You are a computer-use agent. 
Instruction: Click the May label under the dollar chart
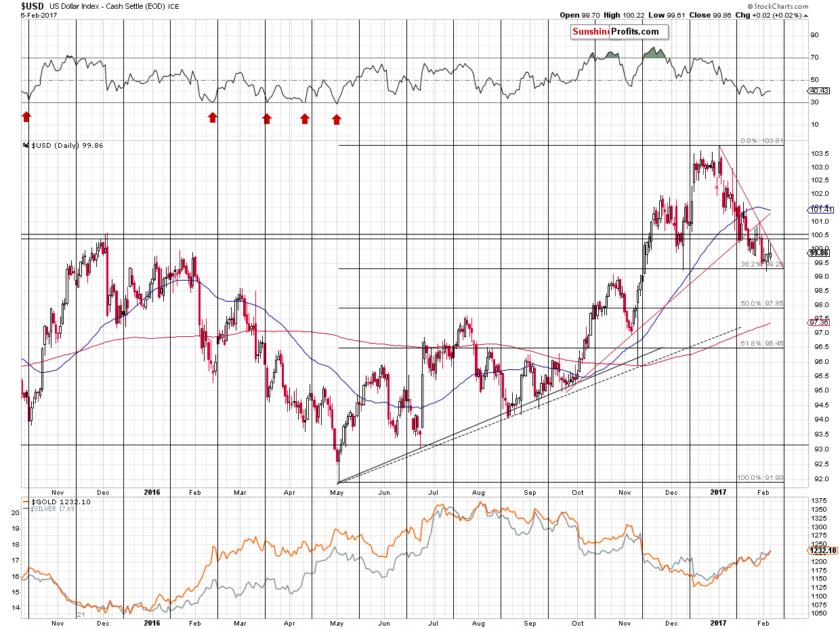pyautogui.click(x=338, y=491)
